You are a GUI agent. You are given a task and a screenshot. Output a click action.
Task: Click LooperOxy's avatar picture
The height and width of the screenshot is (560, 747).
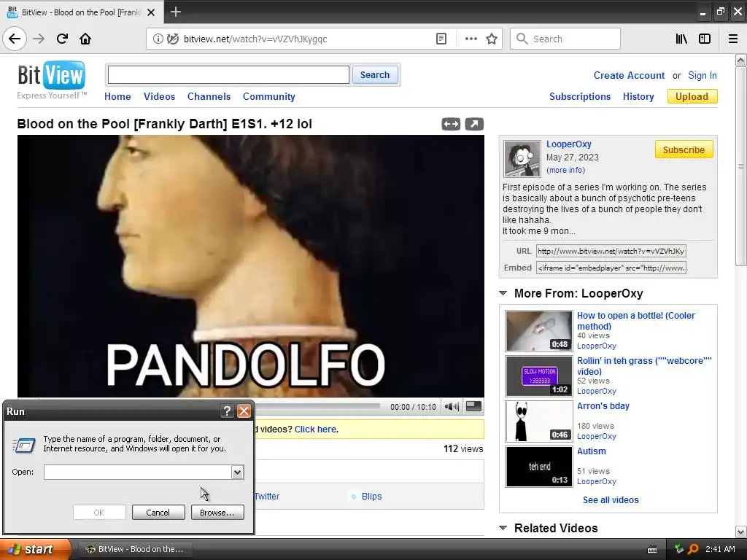pos(522,158)
